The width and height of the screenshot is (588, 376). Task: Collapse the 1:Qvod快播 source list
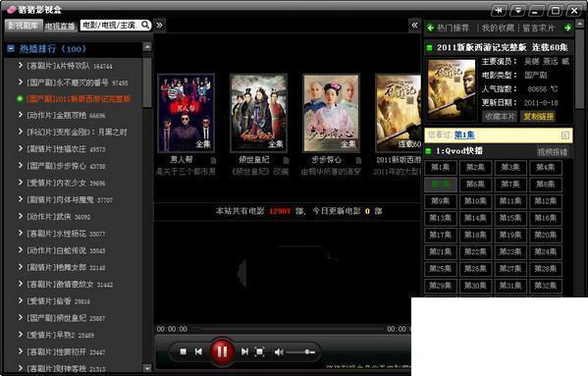pyautogui.click(x=429, y=151)
